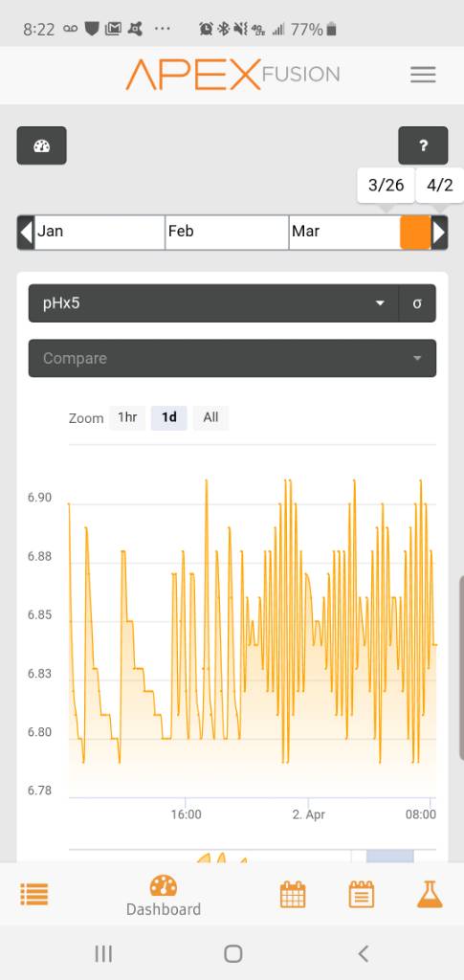Open the Compare dropdown
Image resolution: width=464 pixels, height=980 pixels.
(232, 358)
